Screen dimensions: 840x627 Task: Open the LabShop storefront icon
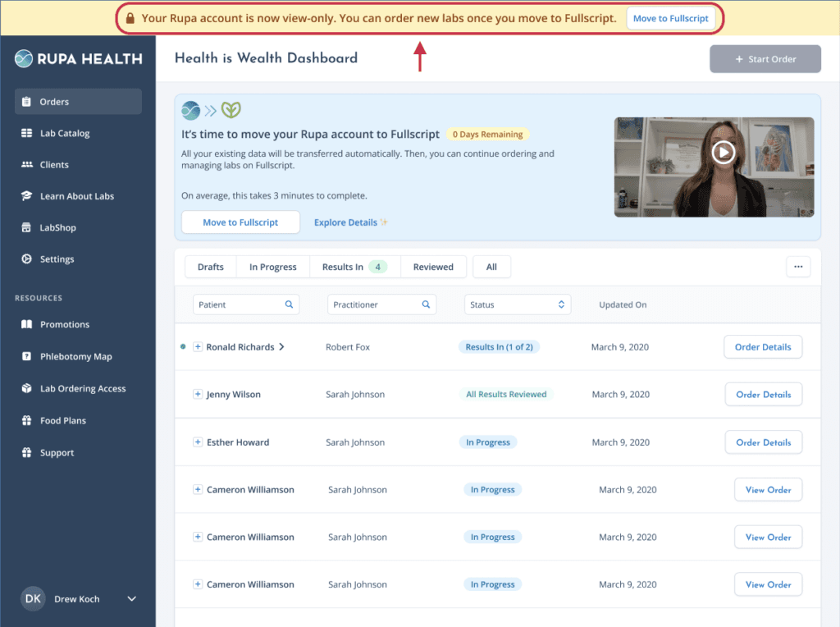[26, 227]
